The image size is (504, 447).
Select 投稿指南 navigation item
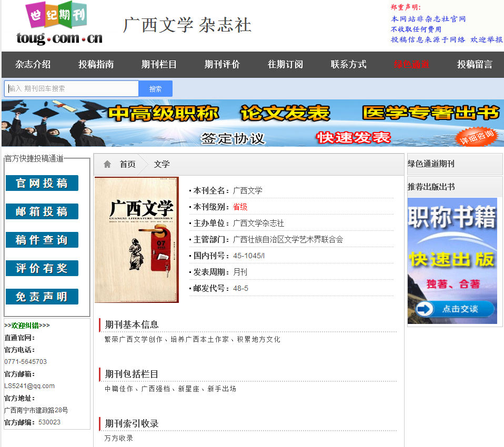96,64
